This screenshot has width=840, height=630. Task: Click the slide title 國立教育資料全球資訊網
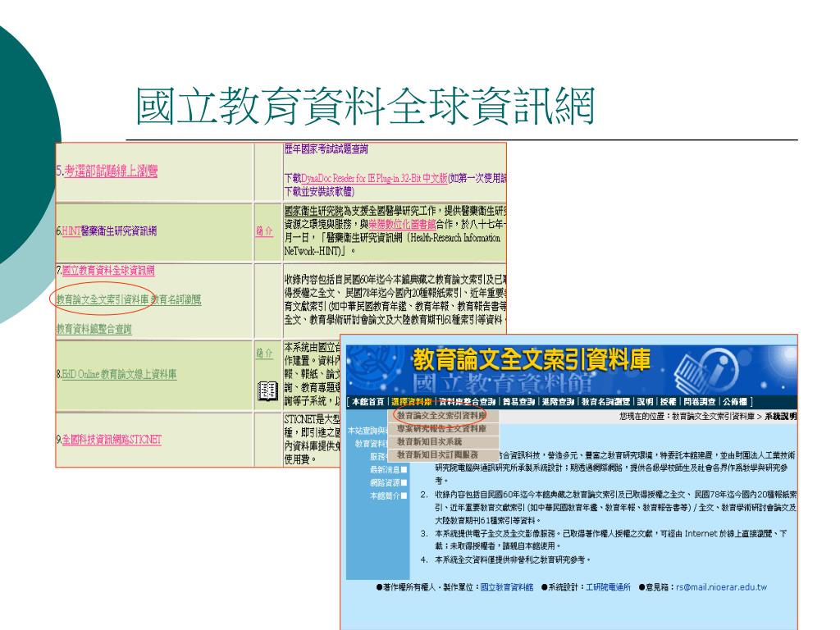[365, 106]
